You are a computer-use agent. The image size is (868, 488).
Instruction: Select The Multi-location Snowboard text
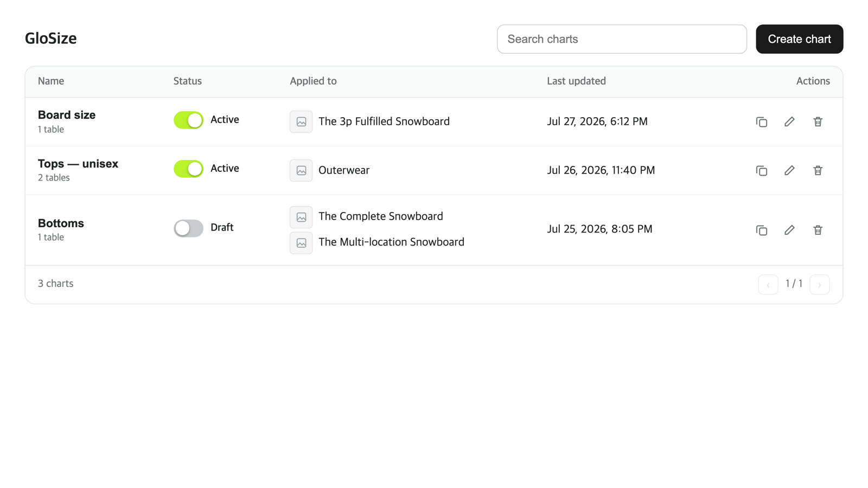click(x=391, y=242)
